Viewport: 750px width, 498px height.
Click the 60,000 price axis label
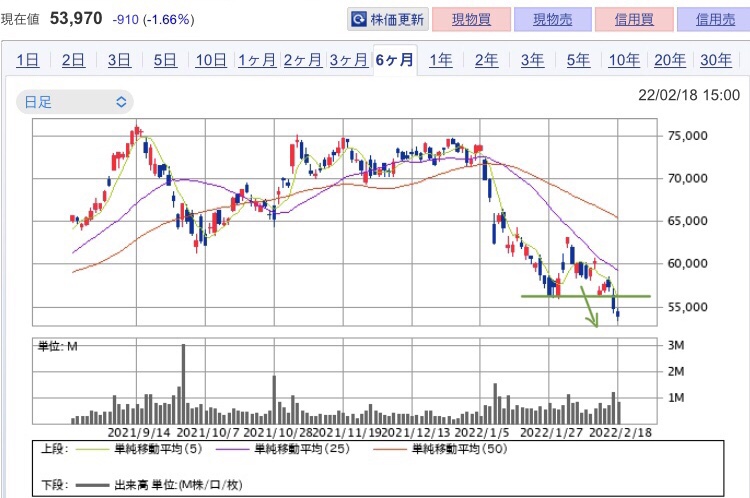(x=687, y=264)
